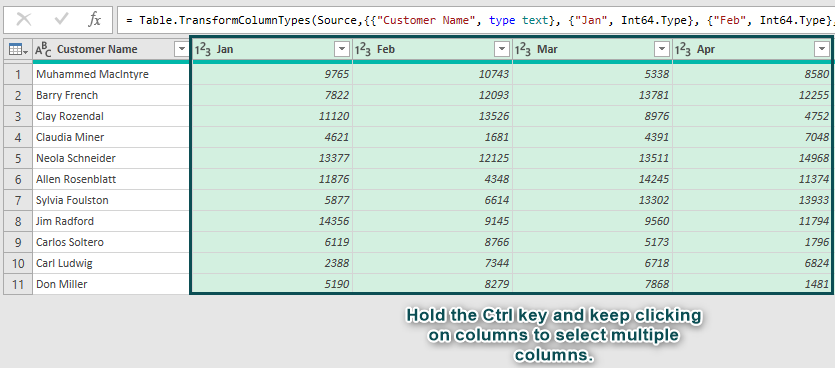Click ABC data type icon for Customer Name
This screenshot has height=368, width=835.
pyautogui.click(x=43, y=50)
